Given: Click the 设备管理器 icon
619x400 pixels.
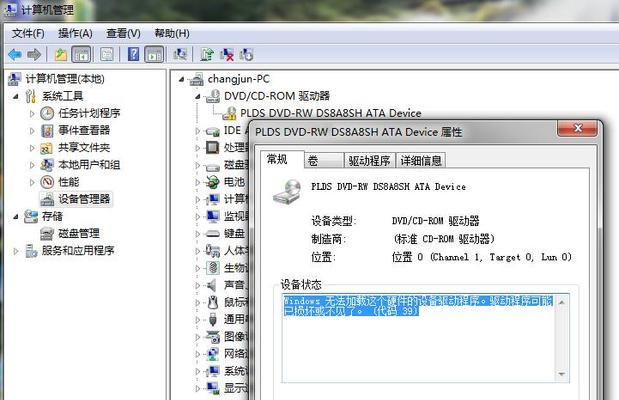Looking at the screenshot, I should click(x=47, y=199).
